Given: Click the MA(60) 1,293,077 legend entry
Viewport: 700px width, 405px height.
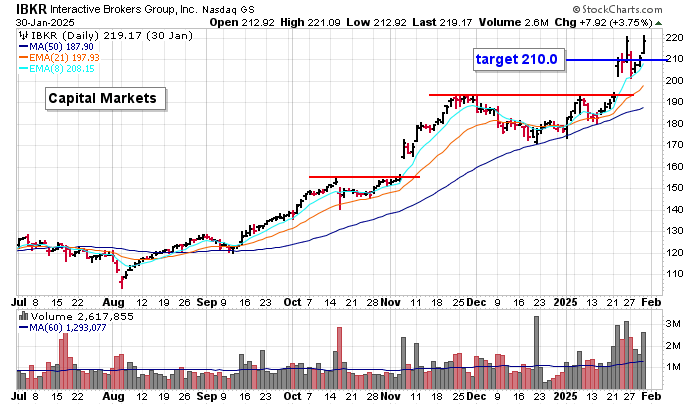Looking at the screenshot, I should 67,328.
